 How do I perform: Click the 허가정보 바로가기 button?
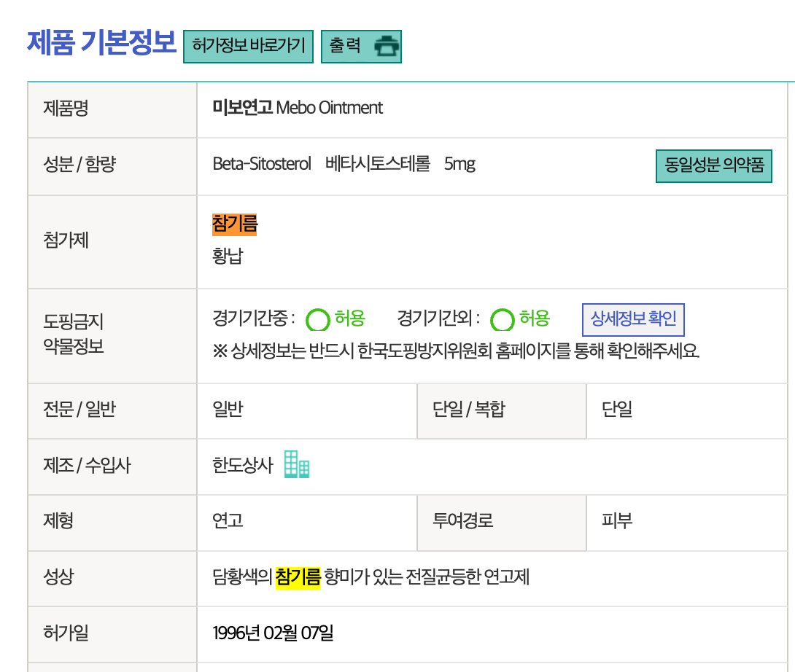click(249, 46)
